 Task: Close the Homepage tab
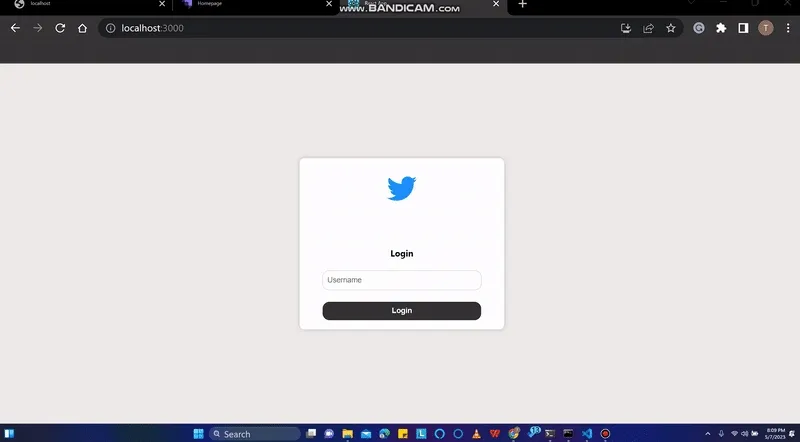pos(331,5)
